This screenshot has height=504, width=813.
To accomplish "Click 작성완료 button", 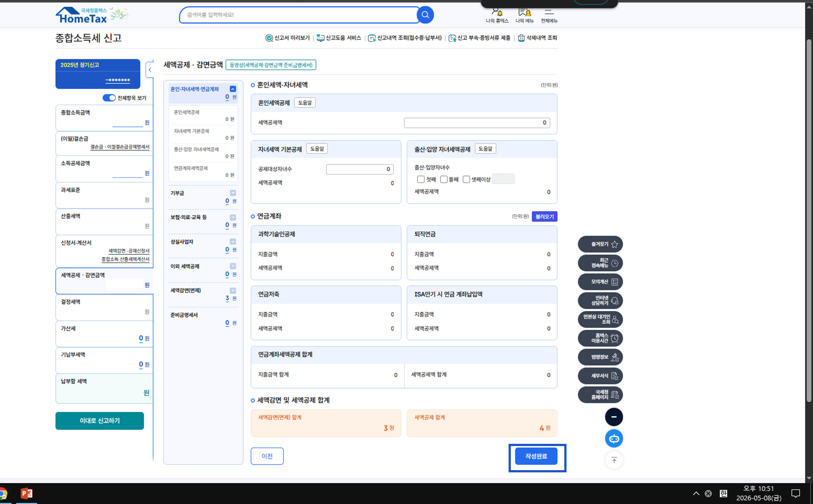I will pos(536,456).
